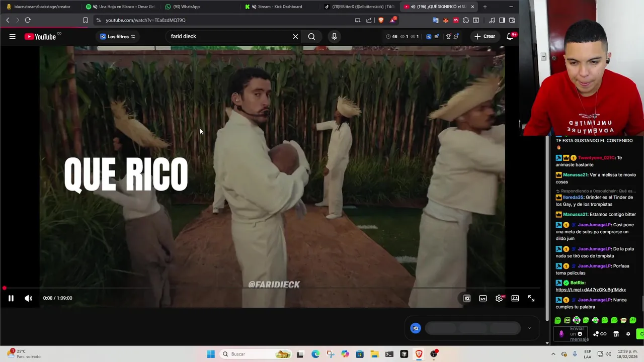The height and width of the screenshot is (362, 644).
Task: Run the YouTube search magnifier button
Action: 311,36
